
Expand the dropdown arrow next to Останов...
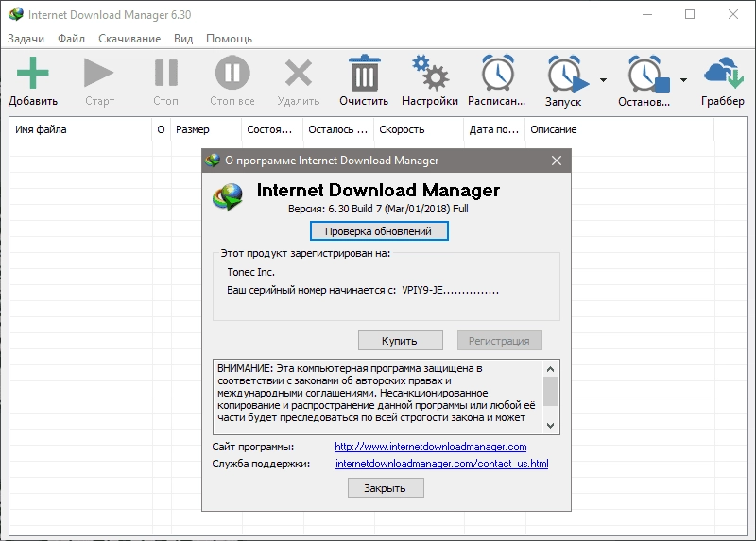coord(683,80)
